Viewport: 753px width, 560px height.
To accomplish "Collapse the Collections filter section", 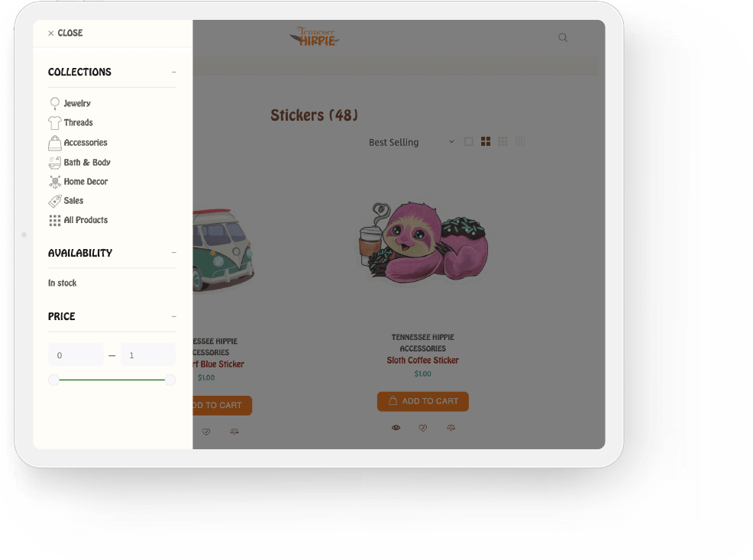I will coord(174,72).
